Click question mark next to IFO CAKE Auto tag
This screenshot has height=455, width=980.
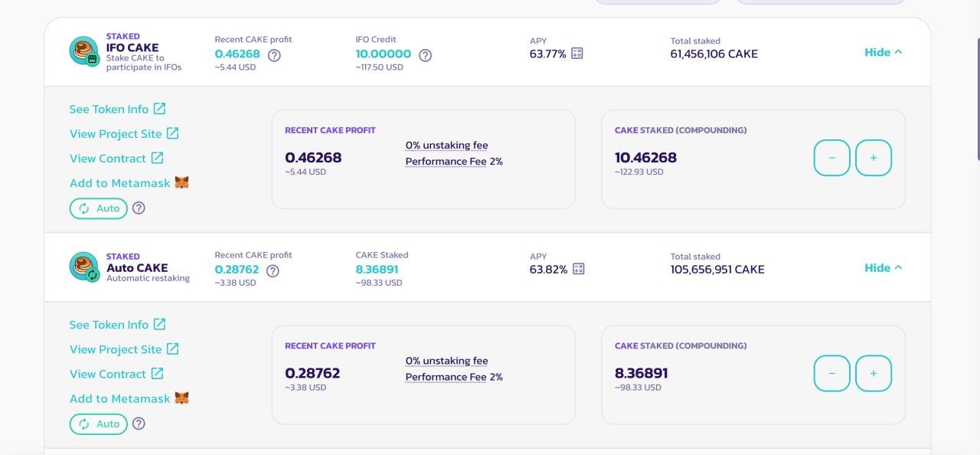click(139, 208)
